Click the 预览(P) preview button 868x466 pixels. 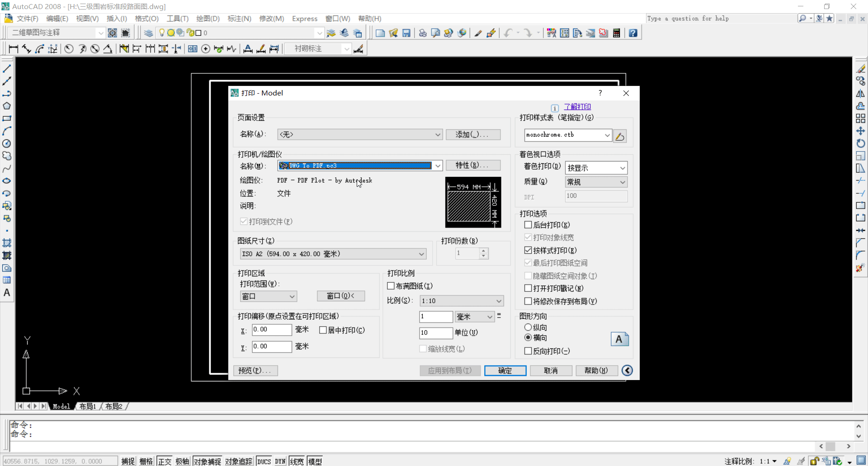pyautogui.click(x=255, y=371)
